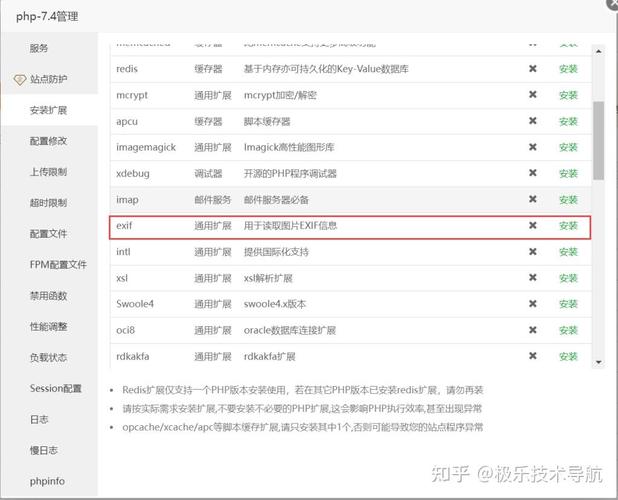Image resolution: width=618 pixels, height=500 pixels.
Task: Click the php-7.4管理 window title
Action: (x=47, y=17)
